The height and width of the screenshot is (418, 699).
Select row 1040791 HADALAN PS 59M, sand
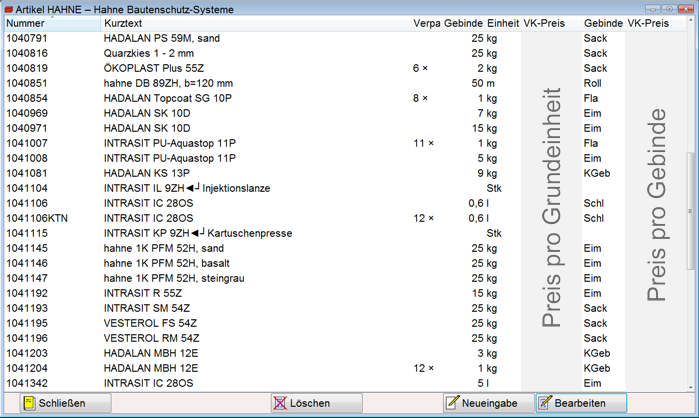(345, 38)
